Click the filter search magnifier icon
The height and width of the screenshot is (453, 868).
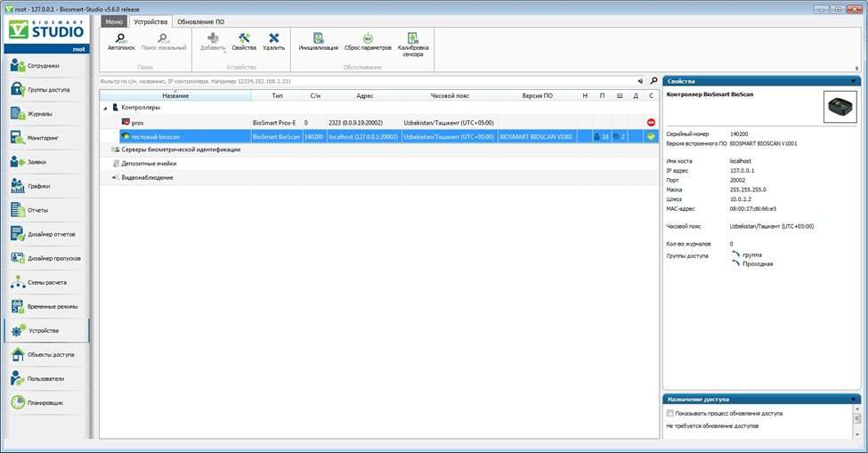[x=653, y=81]
